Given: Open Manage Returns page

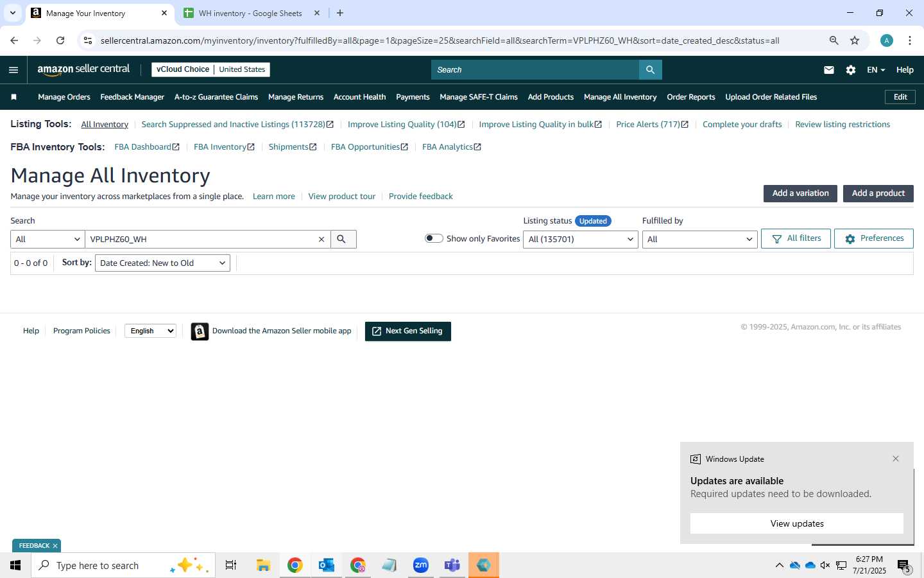Looking at the screenshot, I should [296, 97].
